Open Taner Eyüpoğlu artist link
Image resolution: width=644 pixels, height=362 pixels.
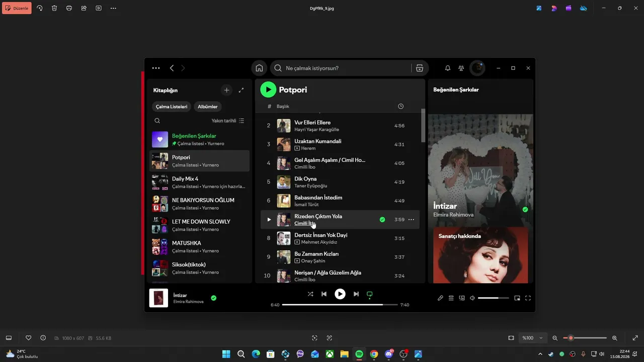(310, 186)
